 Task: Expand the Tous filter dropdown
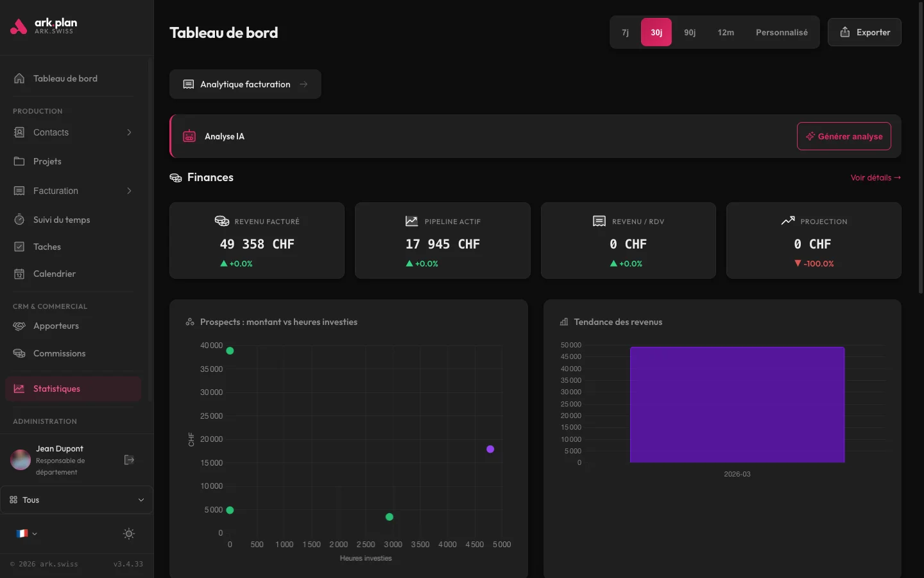[x=76, y=500]
